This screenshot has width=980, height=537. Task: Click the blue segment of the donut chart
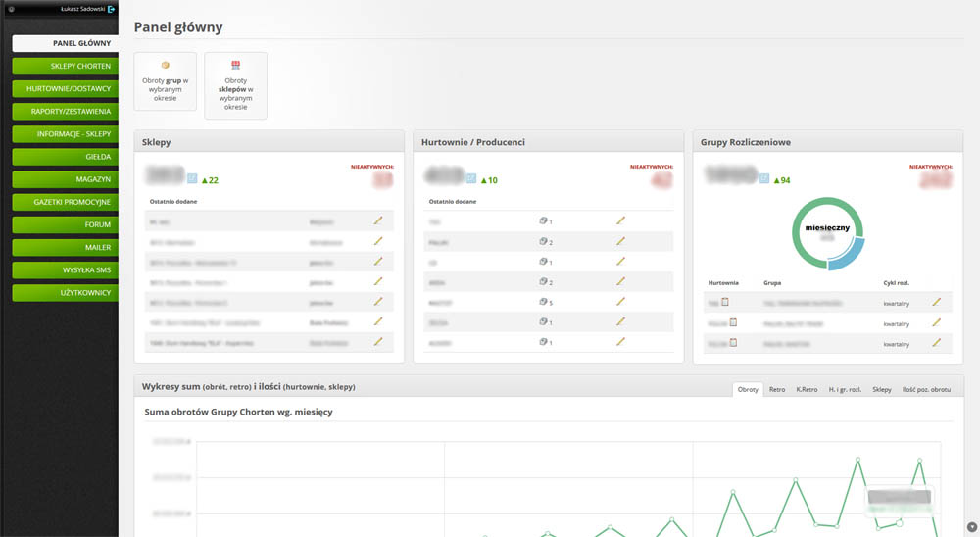click(848, 253)
